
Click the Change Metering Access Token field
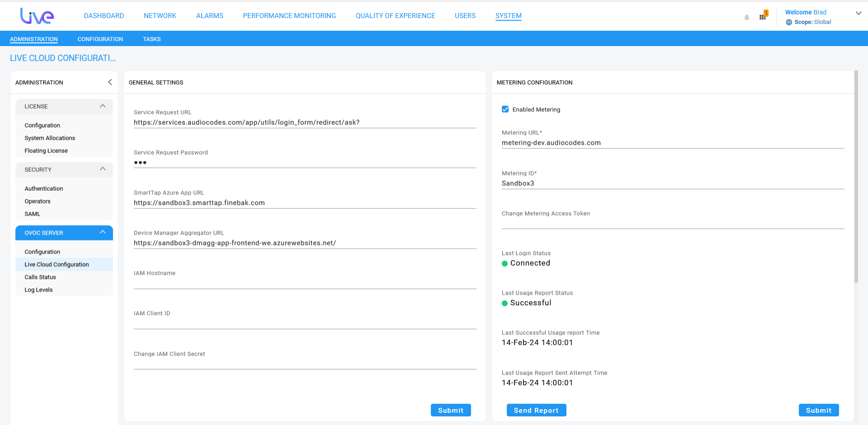[x=673, y=223]
